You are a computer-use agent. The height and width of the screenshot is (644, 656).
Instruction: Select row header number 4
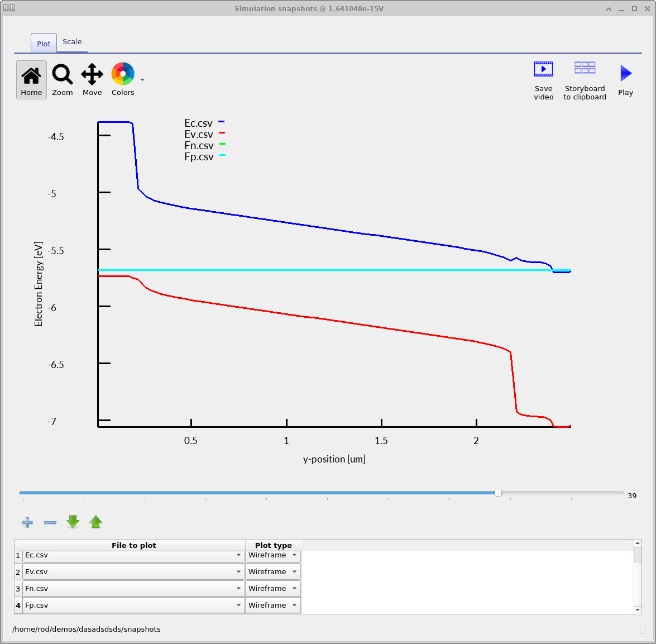point(18,605)
